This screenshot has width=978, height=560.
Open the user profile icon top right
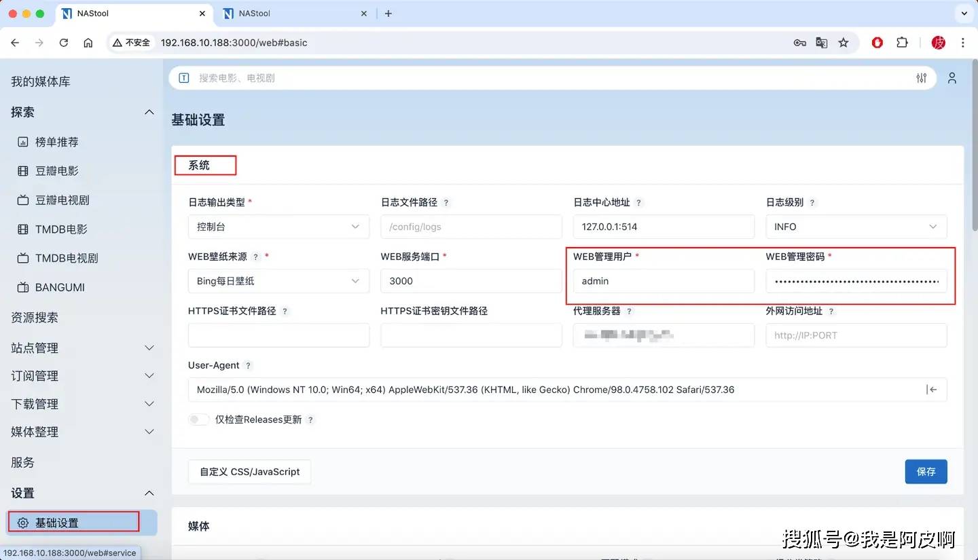coord(952,77)
